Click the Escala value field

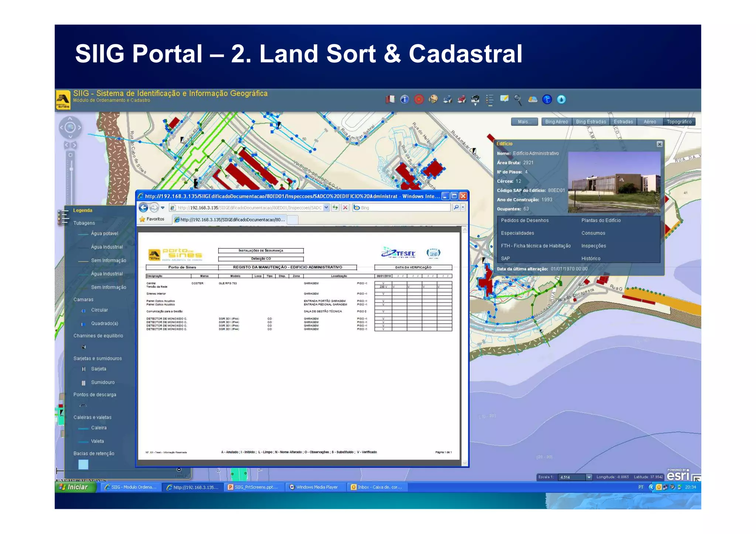tap(572, 477)
